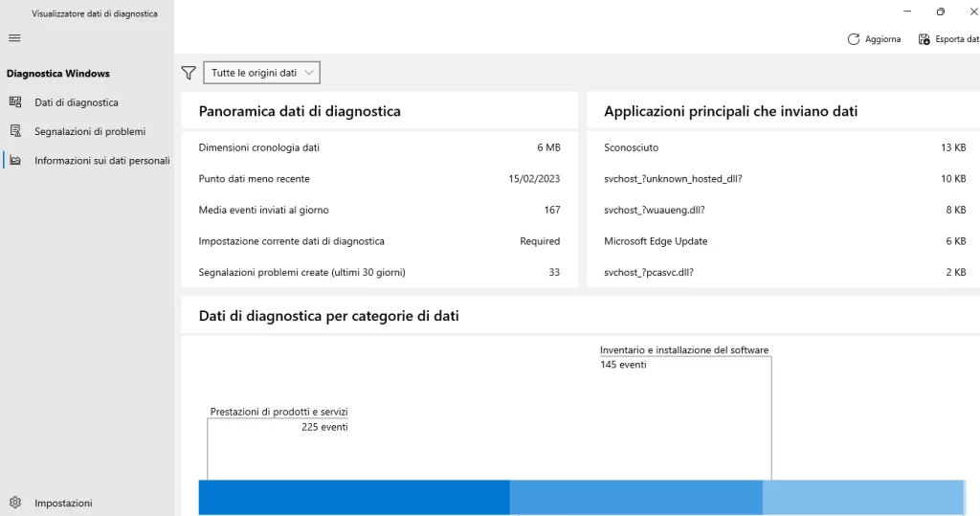Open the hamburger navigation menu
Image resolution: width=980 pixels, height=516 pixels.
click(14, 38)
